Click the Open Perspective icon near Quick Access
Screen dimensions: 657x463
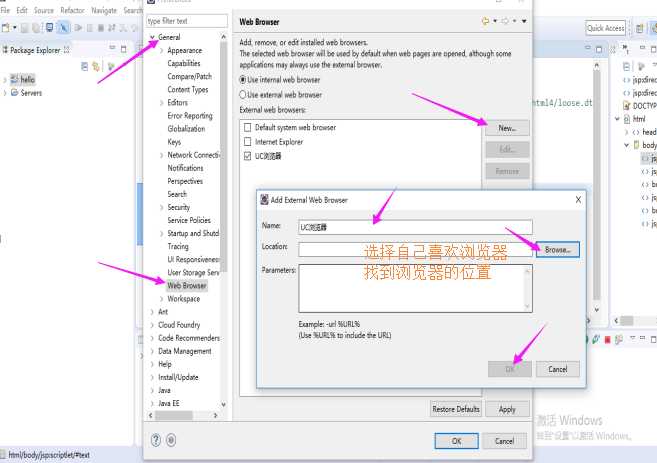(x=639, y=28)
